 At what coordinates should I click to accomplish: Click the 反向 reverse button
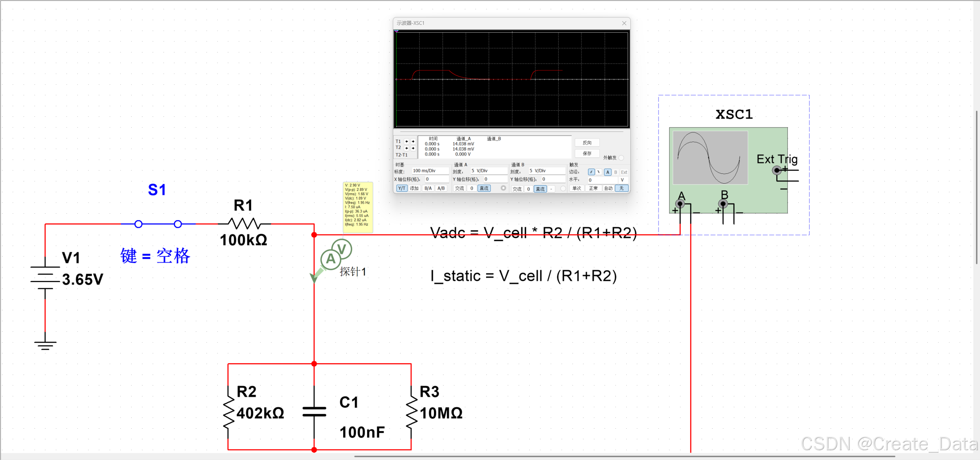587,142
